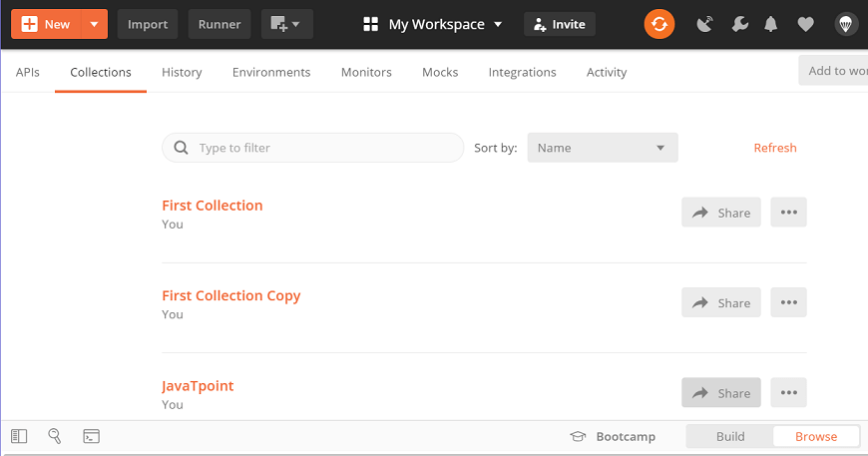Click the orange sync icon

tap(659, 24)
